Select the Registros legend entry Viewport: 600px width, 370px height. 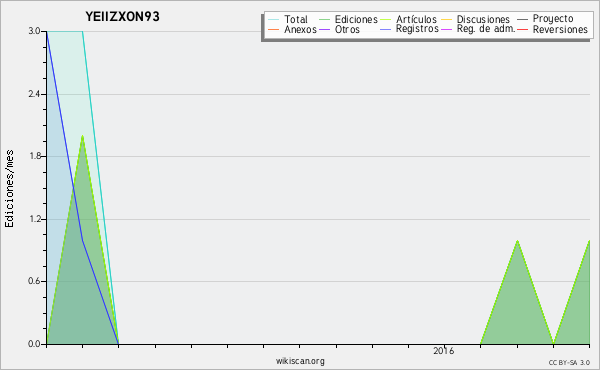[409, 29]
